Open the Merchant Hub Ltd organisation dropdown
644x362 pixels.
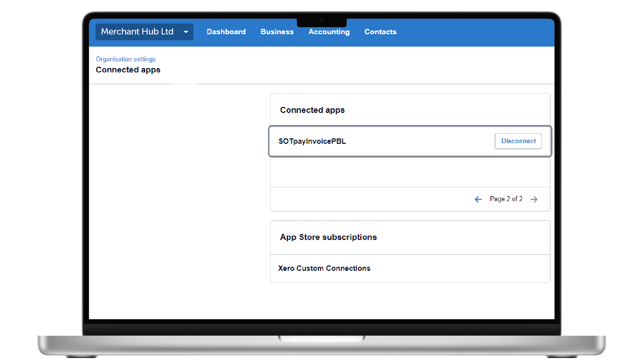(x=144, y=32)
